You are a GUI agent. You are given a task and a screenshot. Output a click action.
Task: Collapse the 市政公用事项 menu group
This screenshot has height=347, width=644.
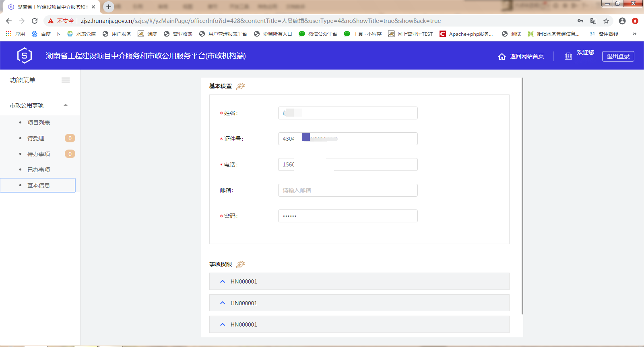(x=66, y=105)
